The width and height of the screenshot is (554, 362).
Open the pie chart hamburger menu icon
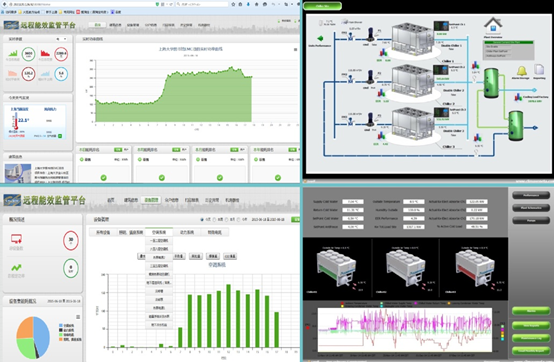(78, 317)
